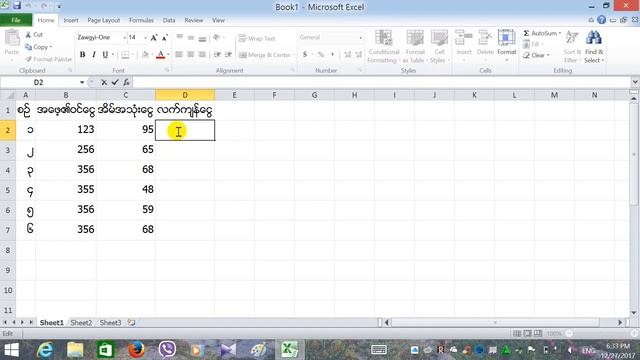Click the Cancel X in formula bar
This screenshot has height=360, width=640.
tap(104, 82)
